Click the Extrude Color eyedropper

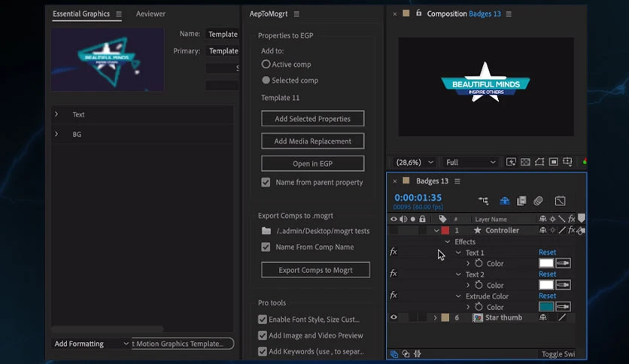(564, 307)
